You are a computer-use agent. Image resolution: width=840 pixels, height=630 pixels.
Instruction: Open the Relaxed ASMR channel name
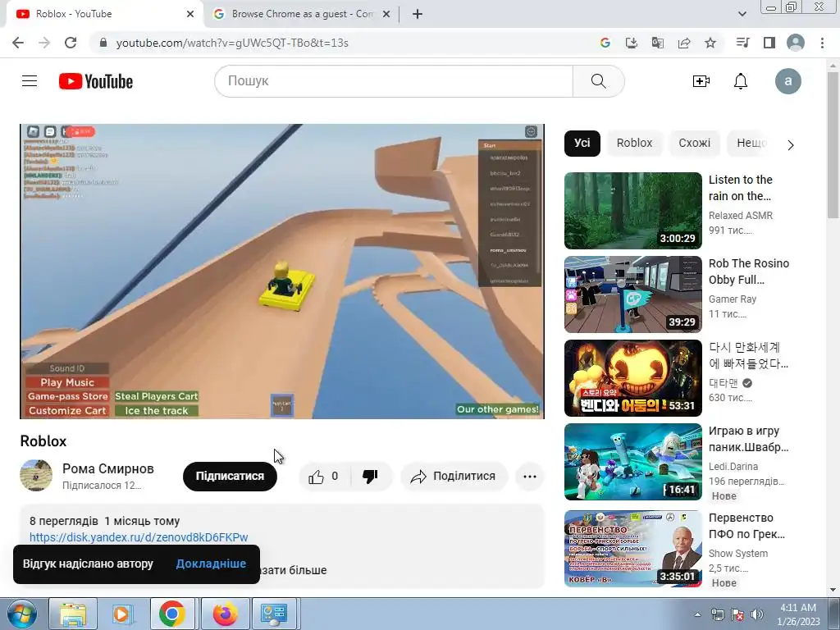(741, 216)
